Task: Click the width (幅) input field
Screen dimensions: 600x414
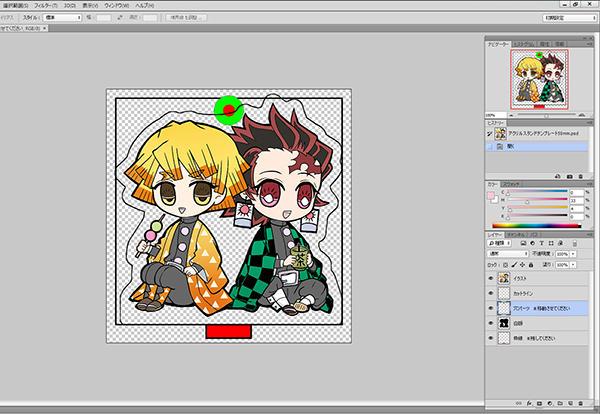Action: tap(104, 18)
